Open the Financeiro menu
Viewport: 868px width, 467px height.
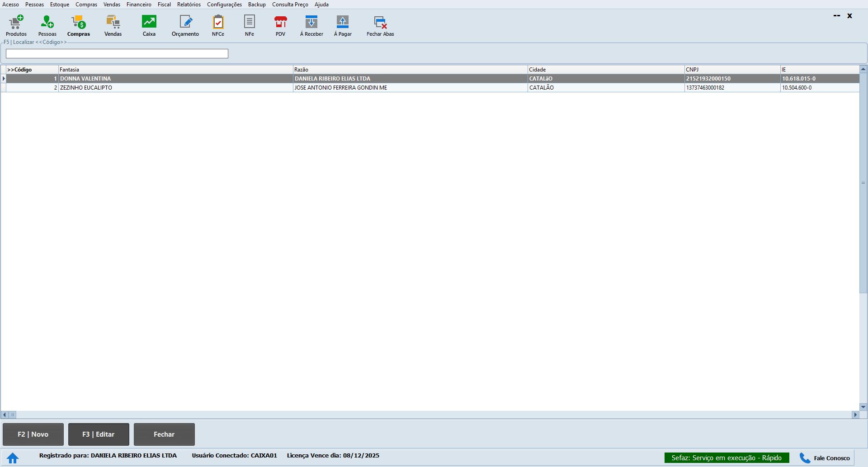[139, 5]
